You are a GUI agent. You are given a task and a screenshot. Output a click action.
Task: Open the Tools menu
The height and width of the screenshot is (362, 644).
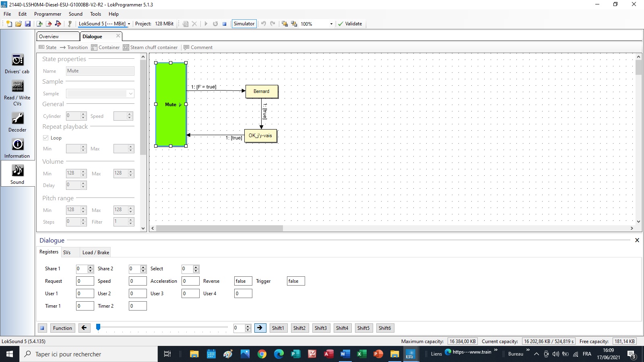96,14
